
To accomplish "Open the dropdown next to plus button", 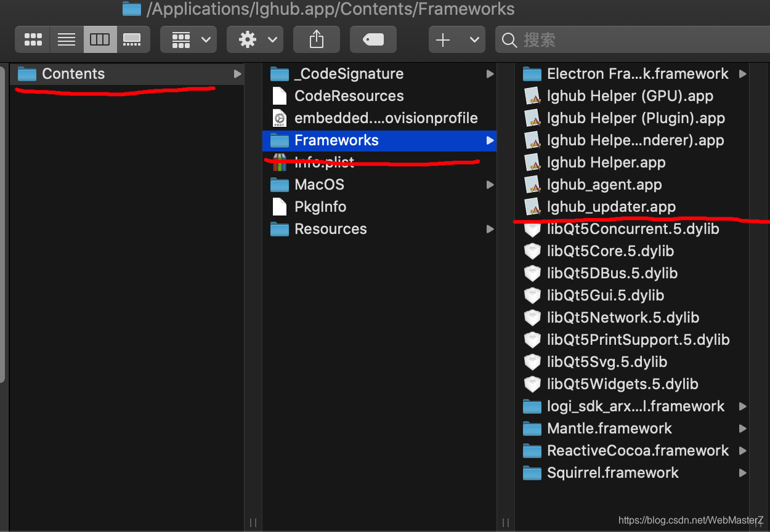I will (x=474, y=40).
